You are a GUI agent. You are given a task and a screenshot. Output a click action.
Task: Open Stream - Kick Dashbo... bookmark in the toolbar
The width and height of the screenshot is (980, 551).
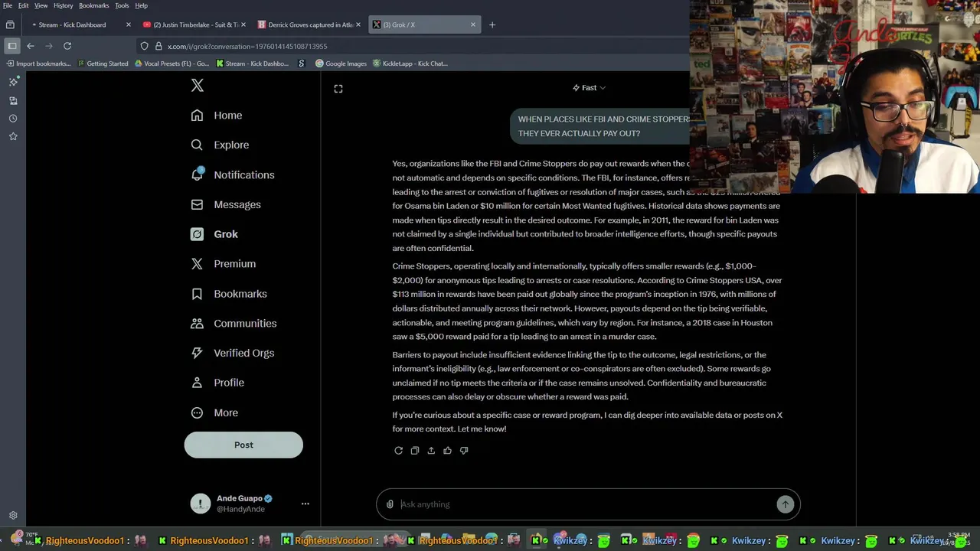253,64
